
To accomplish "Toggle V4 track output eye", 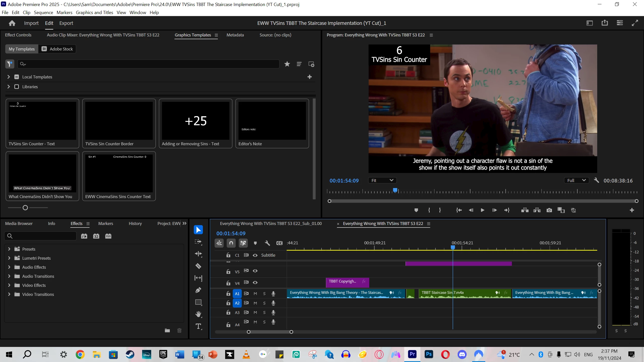I will pos(255,283).
